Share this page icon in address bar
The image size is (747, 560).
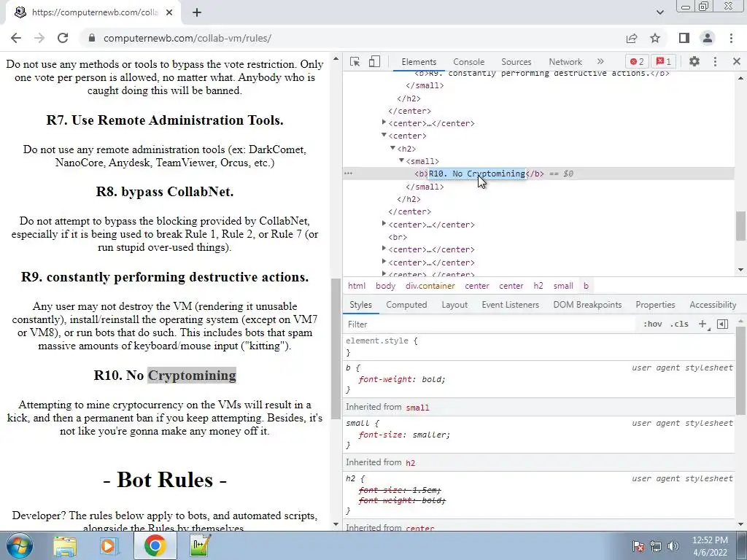pyautogui.click(x=632, y=38)
